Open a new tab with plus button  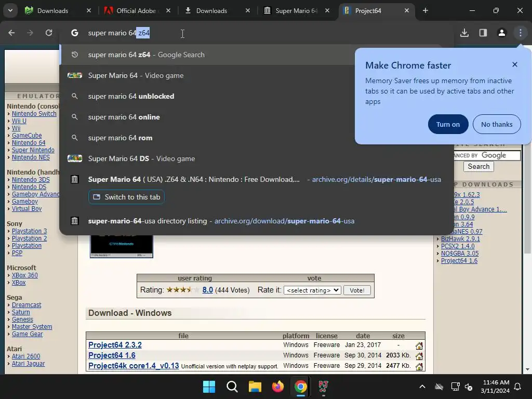(425, 10)
